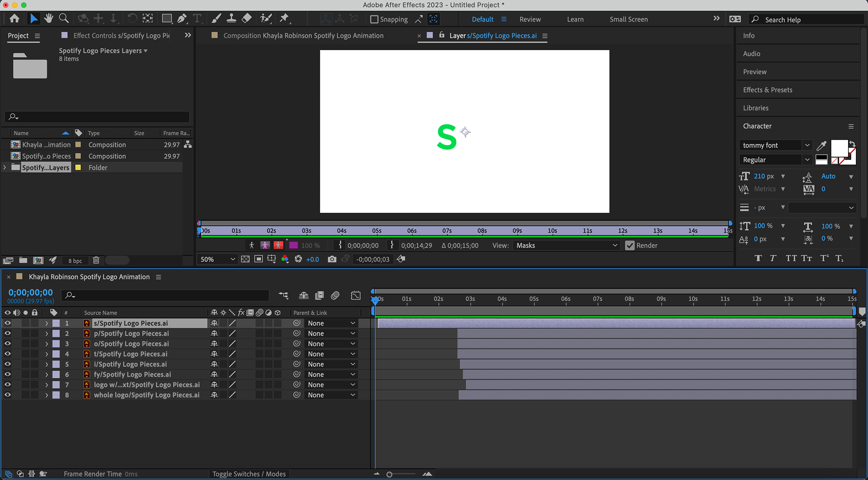Switch to the Learn workspace
868x480 pixels.
pyautogui.click(x=575, y=19)
